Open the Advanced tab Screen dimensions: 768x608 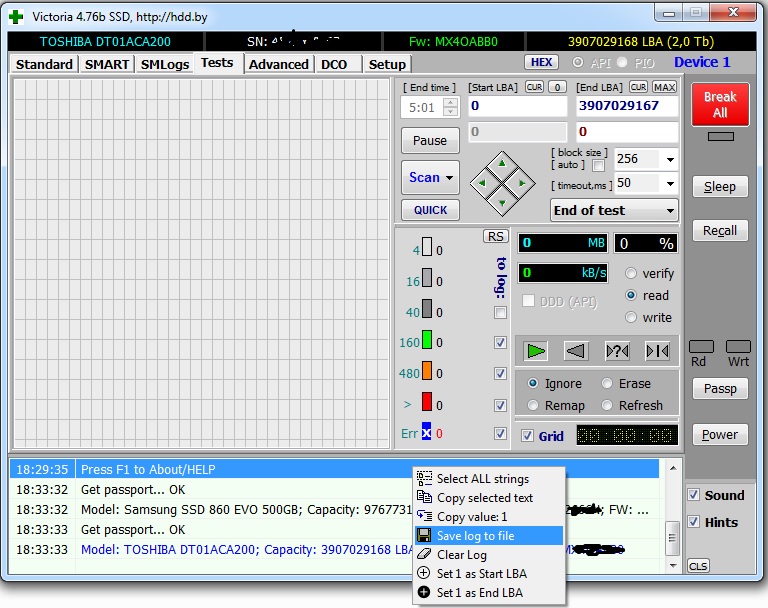pyautogui.click(x=279, y=65)
